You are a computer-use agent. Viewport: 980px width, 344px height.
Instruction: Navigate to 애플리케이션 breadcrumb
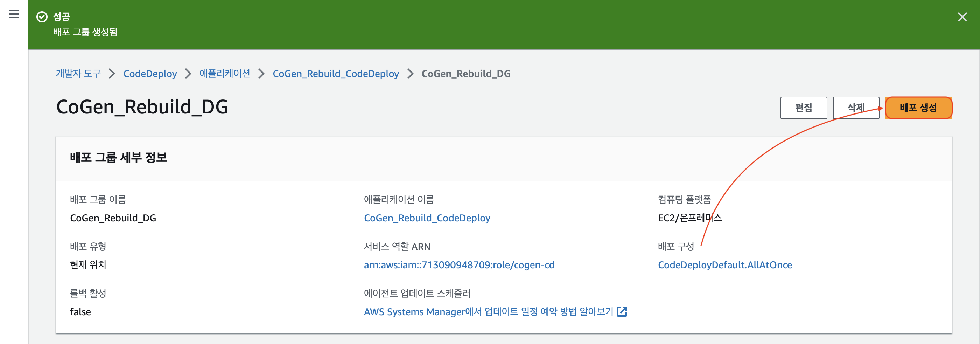[x=225, y=74]
